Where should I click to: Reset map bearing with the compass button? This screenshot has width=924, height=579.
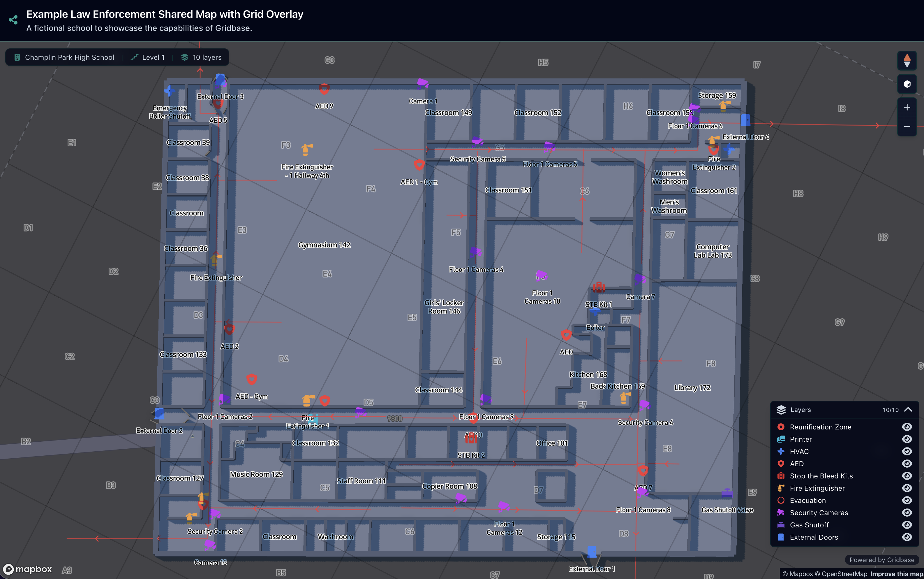[x=907, y=61]
